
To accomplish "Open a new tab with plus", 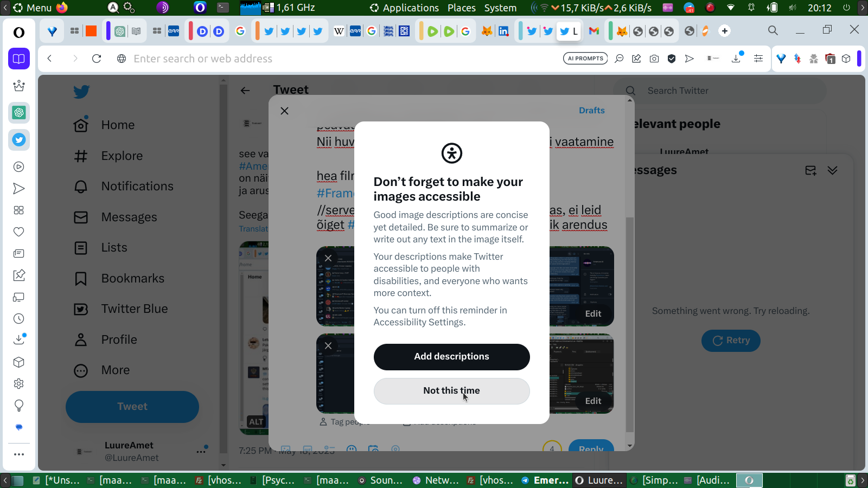I will (725, 31).
